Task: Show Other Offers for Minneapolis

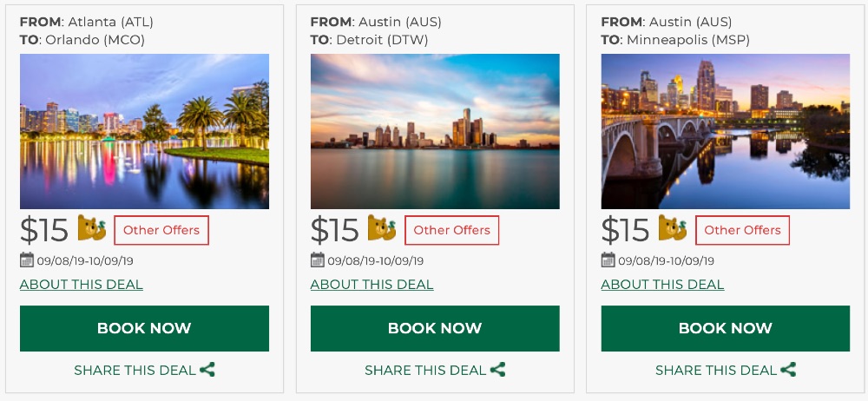Action: coord(743,230)
